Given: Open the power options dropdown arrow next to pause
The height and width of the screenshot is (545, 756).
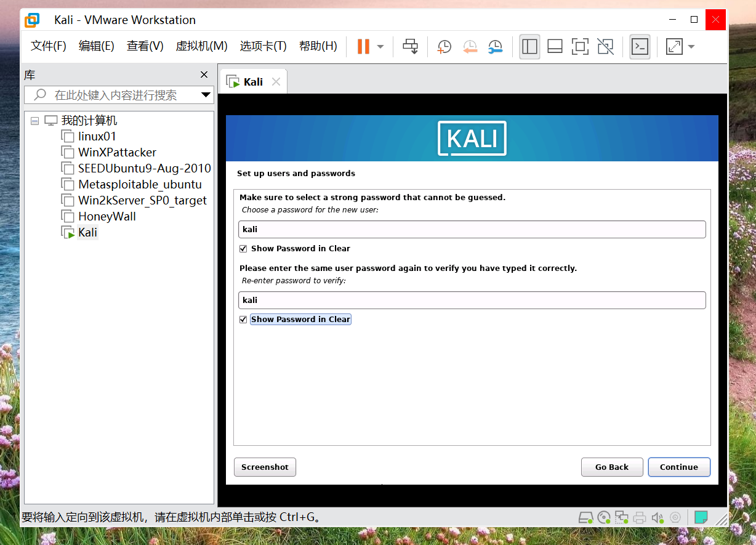Looking at the screenshot, I should [380, 47].
